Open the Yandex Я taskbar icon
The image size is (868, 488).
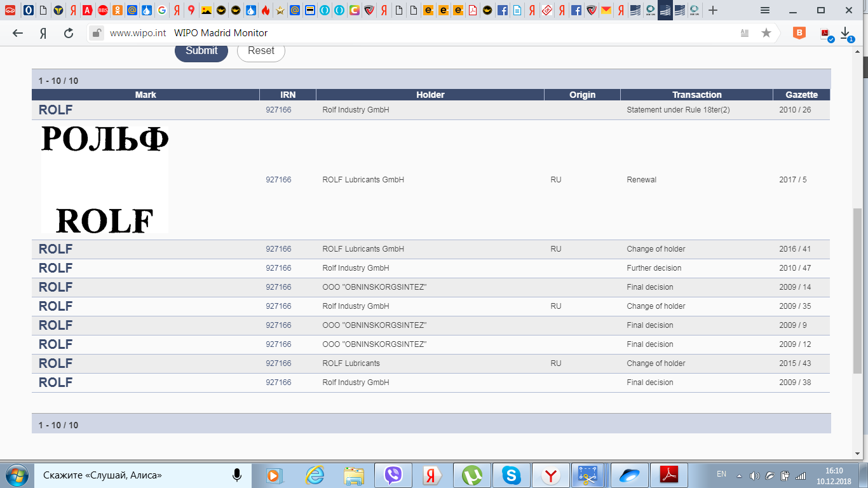tap(433, 475)
